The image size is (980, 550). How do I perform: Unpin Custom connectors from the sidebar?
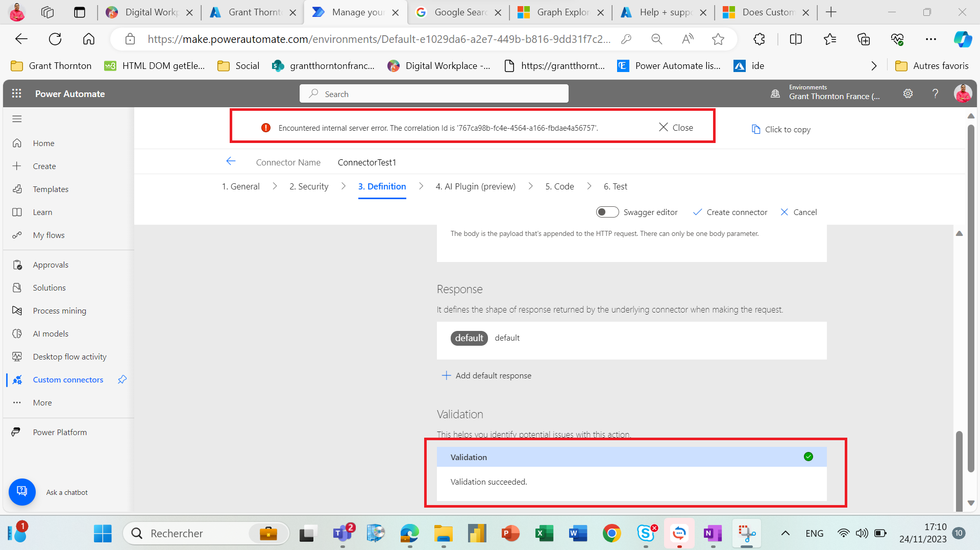click(x=122, y=379)
